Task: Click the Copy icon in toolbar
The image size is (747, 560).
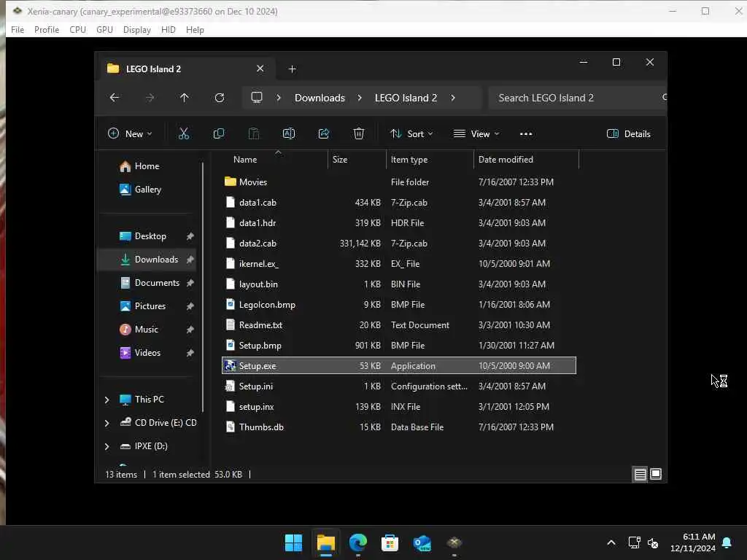Action: click(219, 134)
